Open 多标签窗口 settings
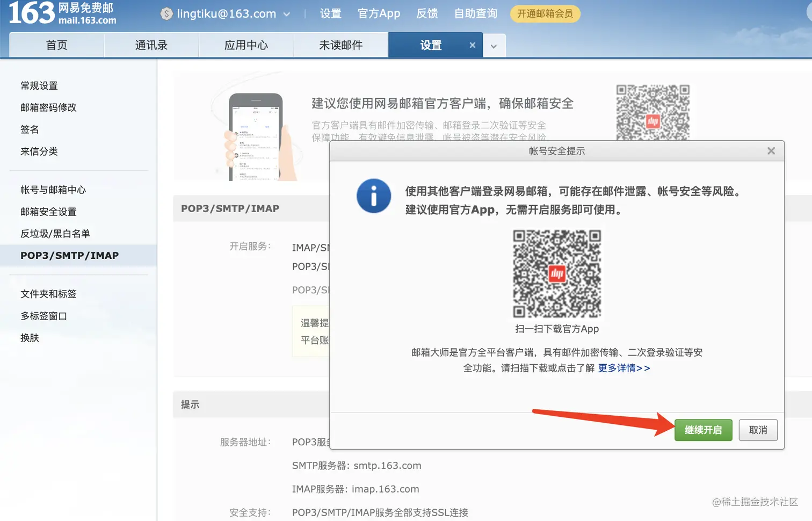812x521 pixels. (x=44, y=316)
